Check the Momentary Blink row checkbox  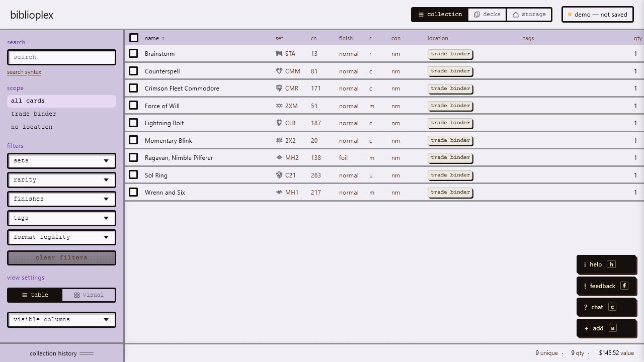tap(133, 140)
